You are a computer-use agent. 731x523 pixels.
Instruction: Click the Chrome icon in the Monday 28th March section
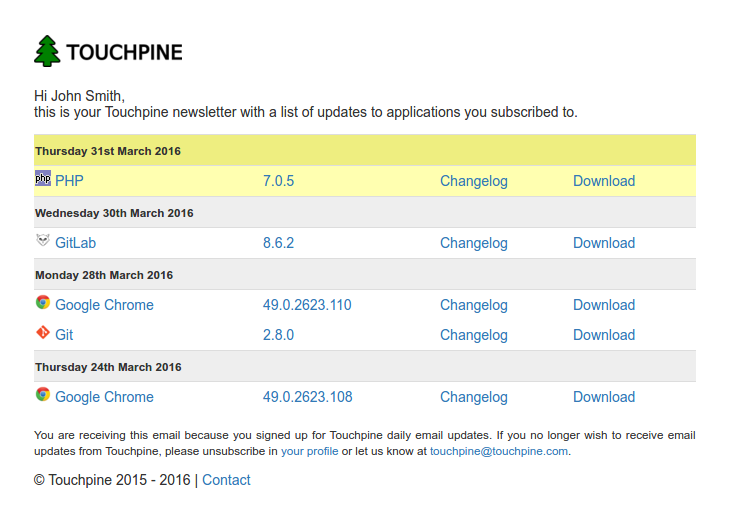pyautogui.click(x=43, y=303)
